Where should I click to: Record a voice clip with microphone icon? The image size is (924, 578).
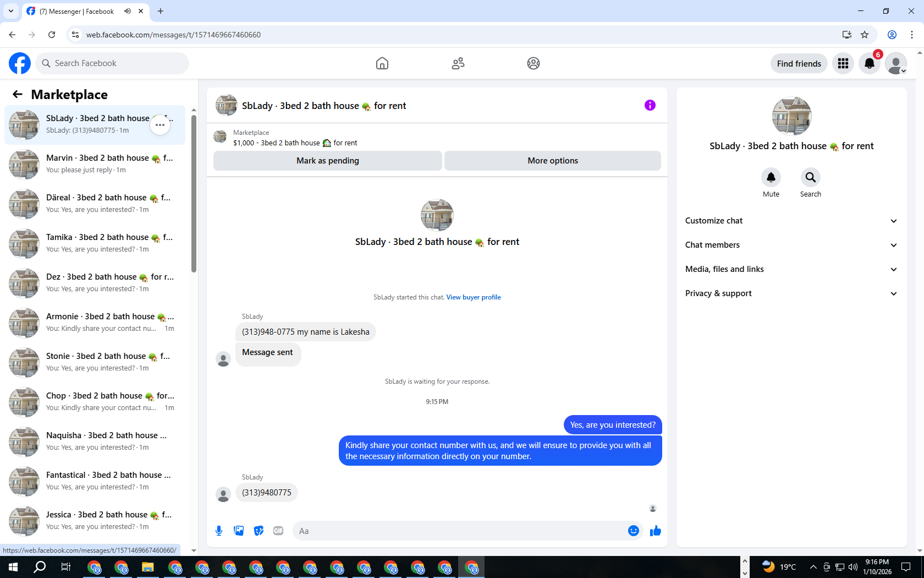[x=219, y=531]
